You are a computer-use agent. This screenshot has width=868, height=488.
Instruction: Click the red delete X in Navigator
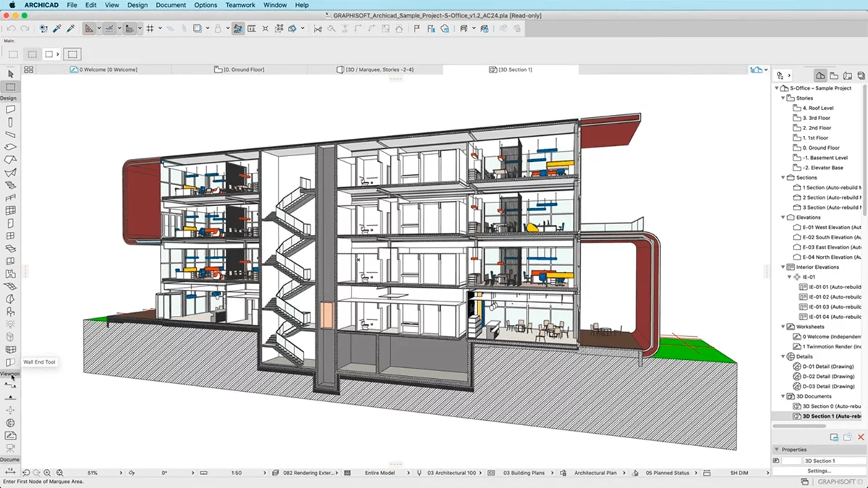861,437
